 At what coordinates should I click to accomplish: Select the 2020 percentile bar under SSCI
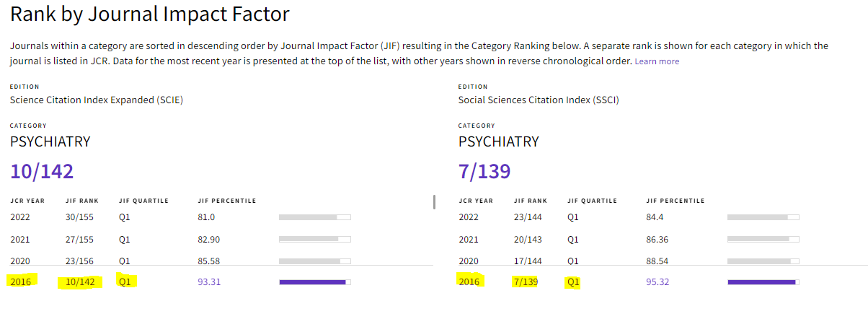[763, 261]
